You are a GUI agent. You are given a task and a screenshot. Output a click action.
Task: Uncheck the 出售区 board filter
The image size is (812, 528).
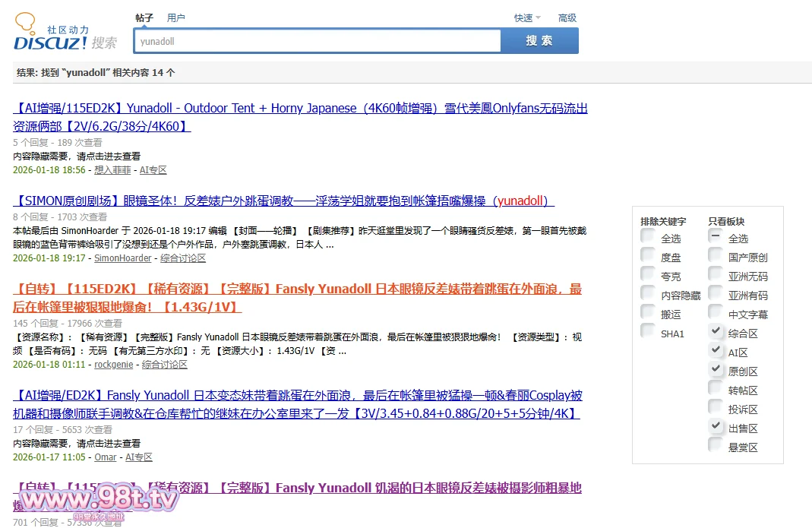[716, 427]
